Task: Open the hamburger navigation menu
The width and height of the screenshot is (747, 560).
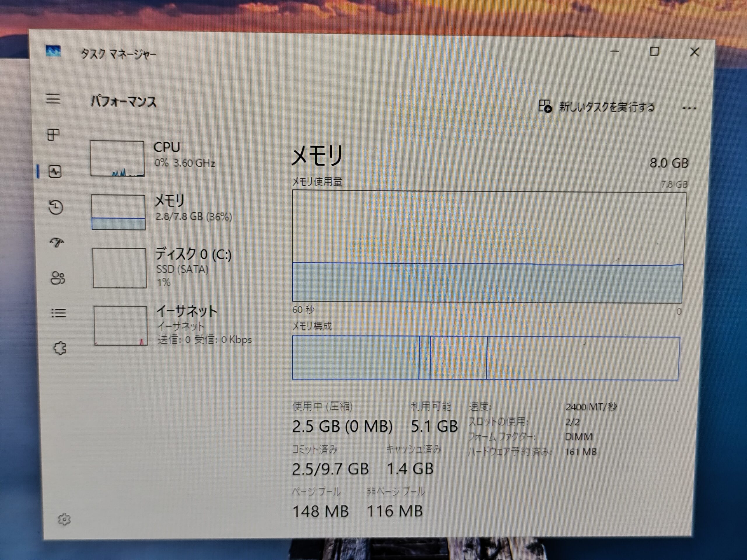Action: [x=53, y=99]
